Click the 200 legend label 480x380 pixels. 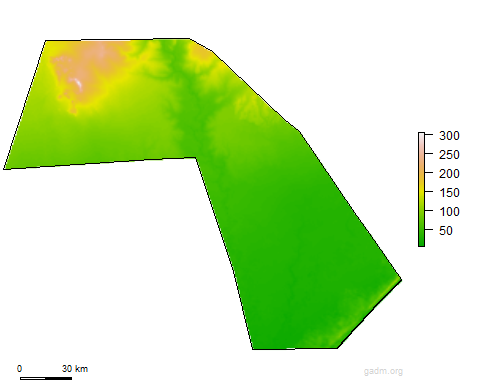(449, 174)
